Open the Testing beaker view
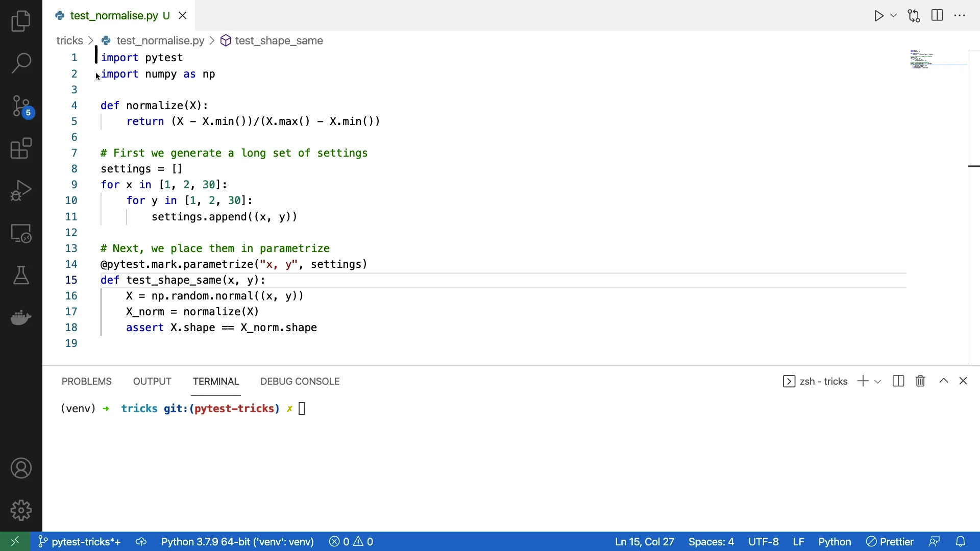980x551 pixels. [21, 276]
